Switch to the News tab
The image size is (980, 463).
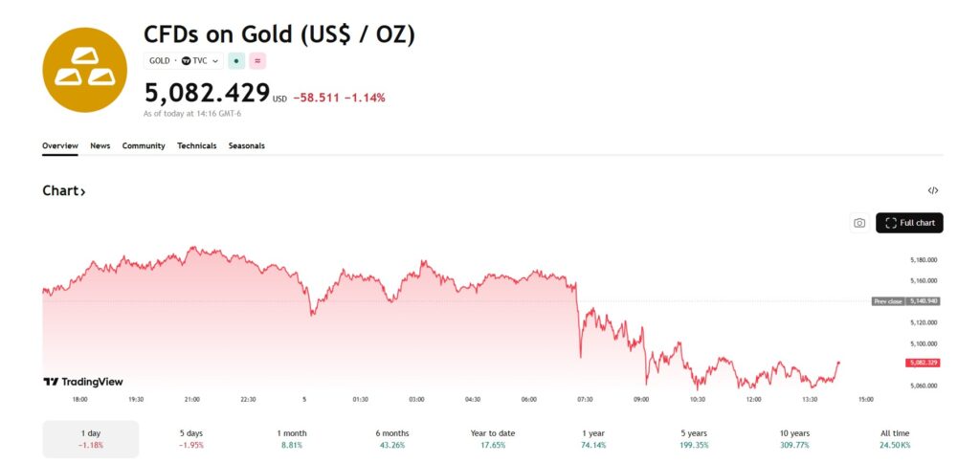(100, 145)
